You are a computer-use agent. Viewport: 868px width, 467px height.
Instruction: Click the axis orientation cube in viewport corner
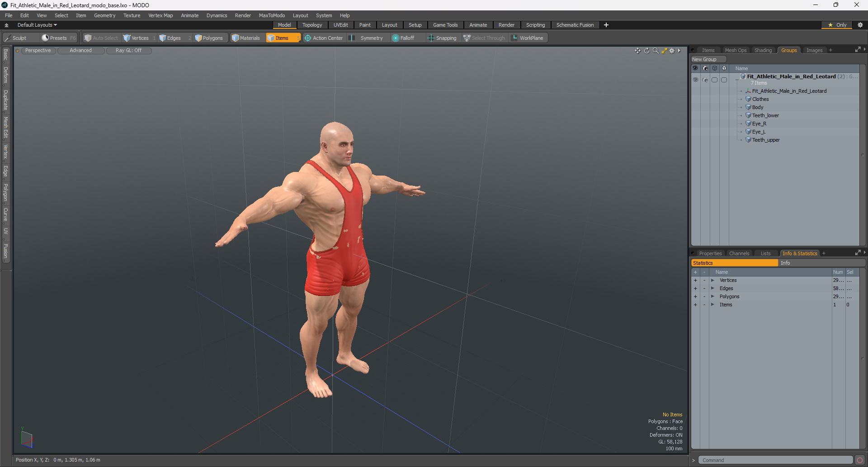(x=27, y=438)
